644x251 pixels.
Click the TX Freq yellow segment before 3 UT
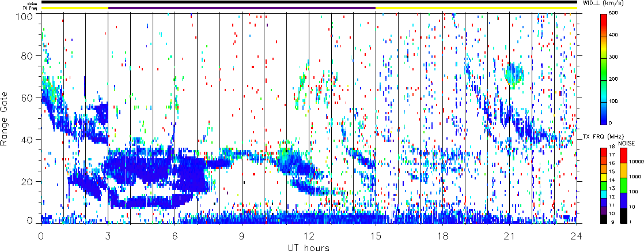pyautogui.click(x=75, y=8)
